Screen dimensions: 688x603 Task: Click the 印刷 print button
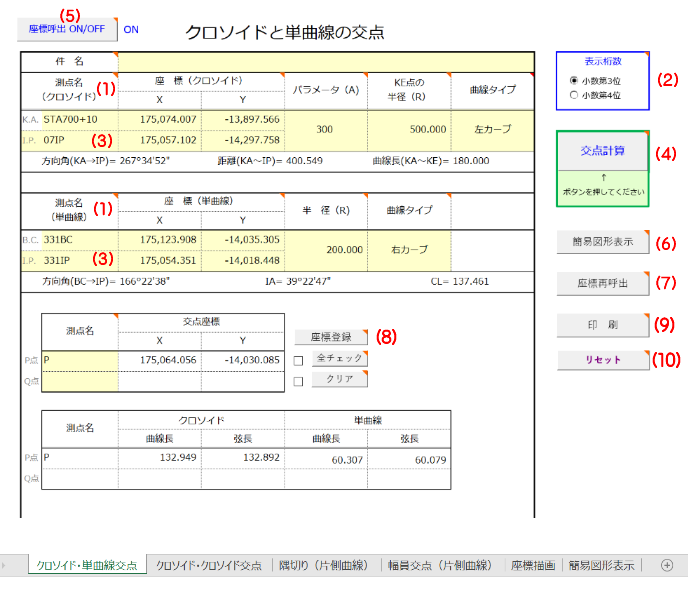pos(603,324)
